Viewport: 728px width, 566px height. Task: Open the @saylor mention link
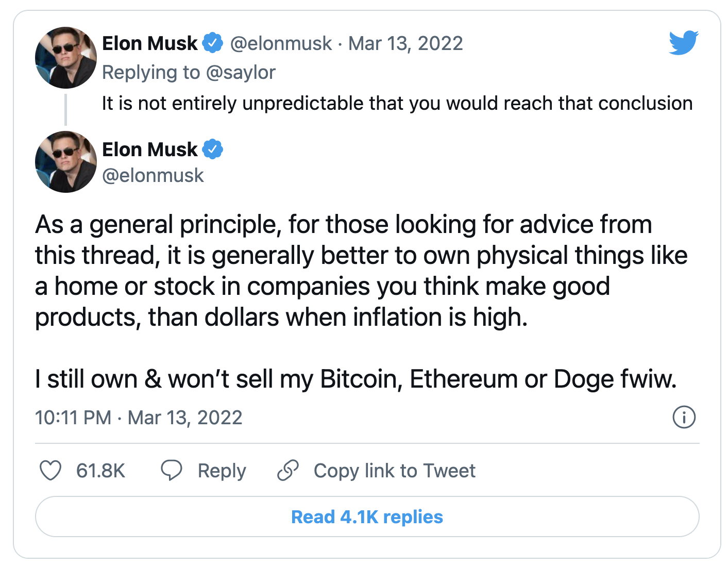(241, 72)
